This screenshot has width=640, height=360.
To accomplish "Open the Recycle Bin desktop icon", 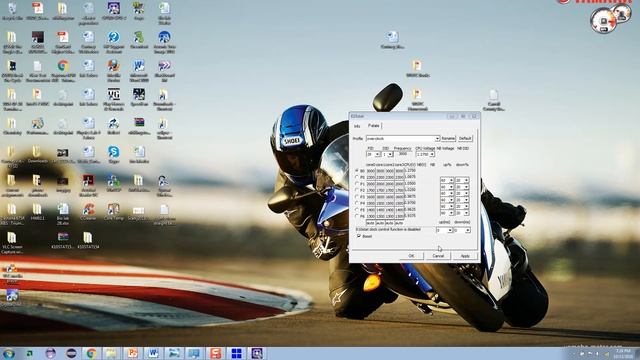I will 12,11.
